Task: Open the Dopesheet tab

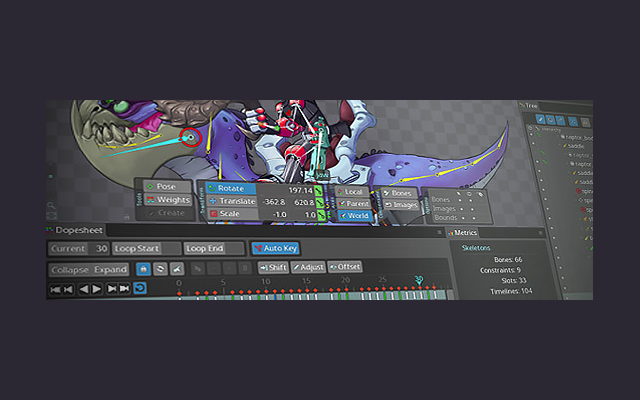Action: (75, 230)
